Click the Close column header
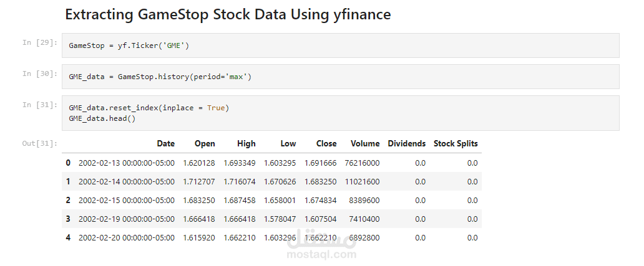The width and height of the screenshot is (644, 266). (x=326, y=143)
